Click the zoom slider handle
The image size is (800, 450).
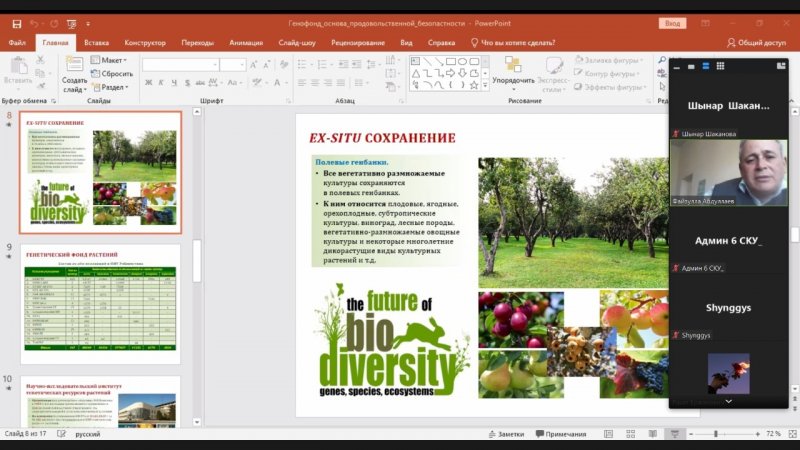(x=716, y=434)
